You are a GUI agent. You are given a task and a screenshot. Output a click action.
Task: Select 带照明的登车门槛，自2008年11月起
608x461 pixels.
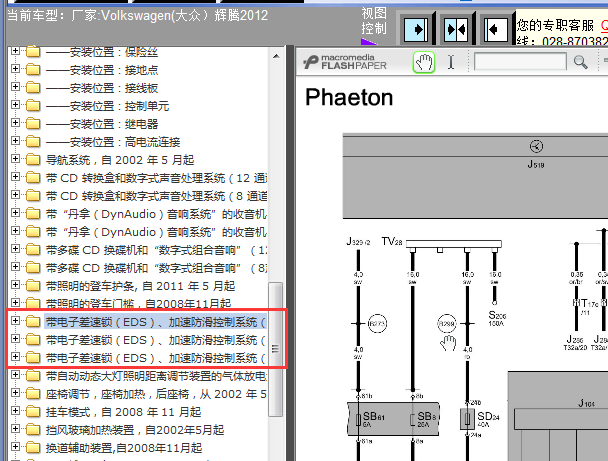pyautogui.click(x=138, y=303)
